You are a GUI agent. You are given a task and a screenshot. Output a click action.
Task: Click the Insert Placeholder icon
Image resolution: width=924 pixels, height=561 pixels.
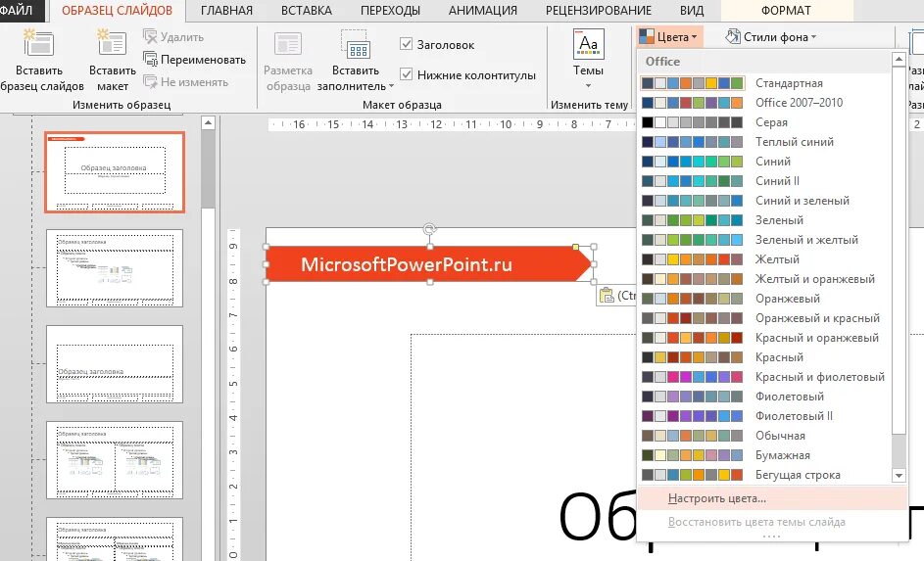coord(356,45)
